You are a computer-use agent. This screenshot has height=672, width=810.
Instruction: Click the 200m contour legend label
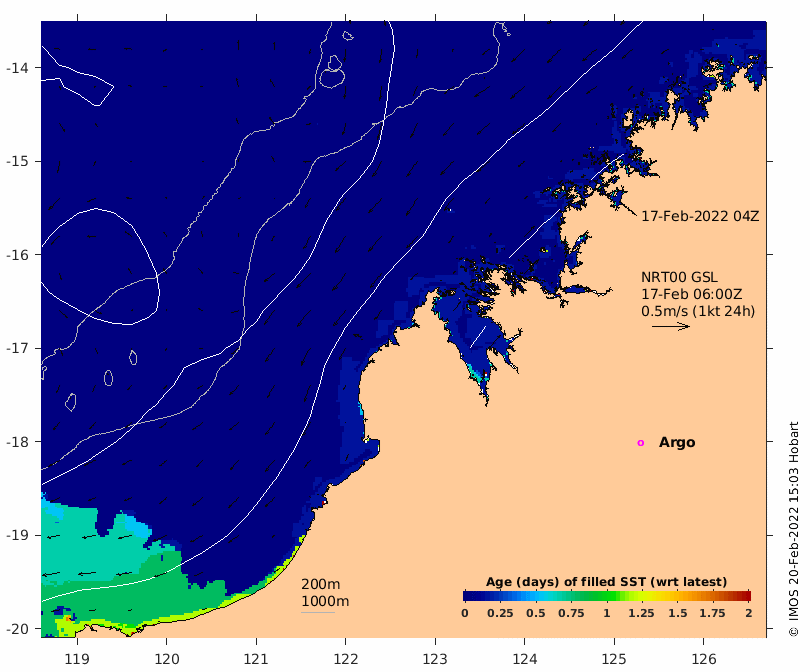[x=320, y=584]
